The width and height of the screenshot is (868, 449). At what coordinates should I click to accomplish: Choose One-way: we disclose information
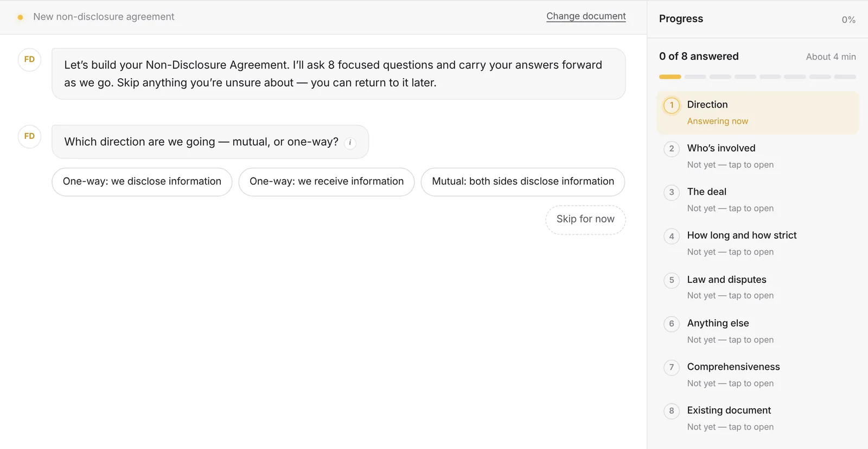tap(142, 182)
